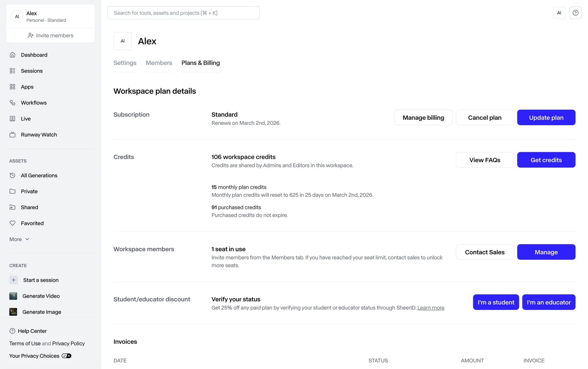The width and height of the screenshot is (588, 369).
Task: Click the Generate Image label
Action: 42,312
